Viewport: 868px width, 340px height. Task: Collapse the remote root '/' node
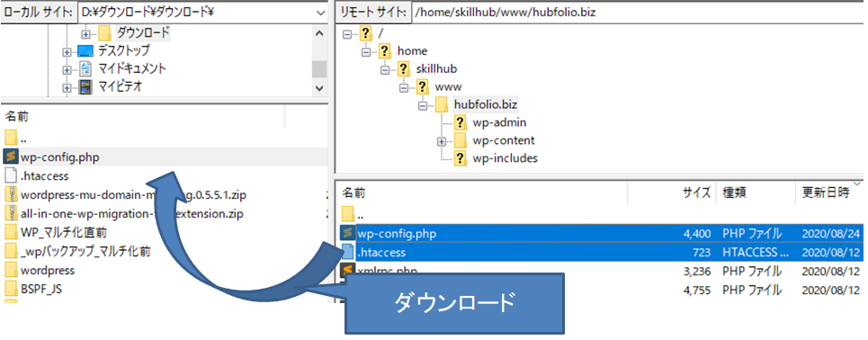pyautogui.click(x=347, y=33)
